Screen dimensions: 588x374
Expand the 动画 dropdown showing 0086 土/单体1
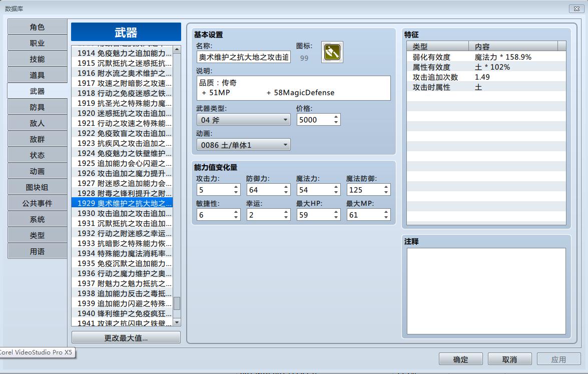243,145
